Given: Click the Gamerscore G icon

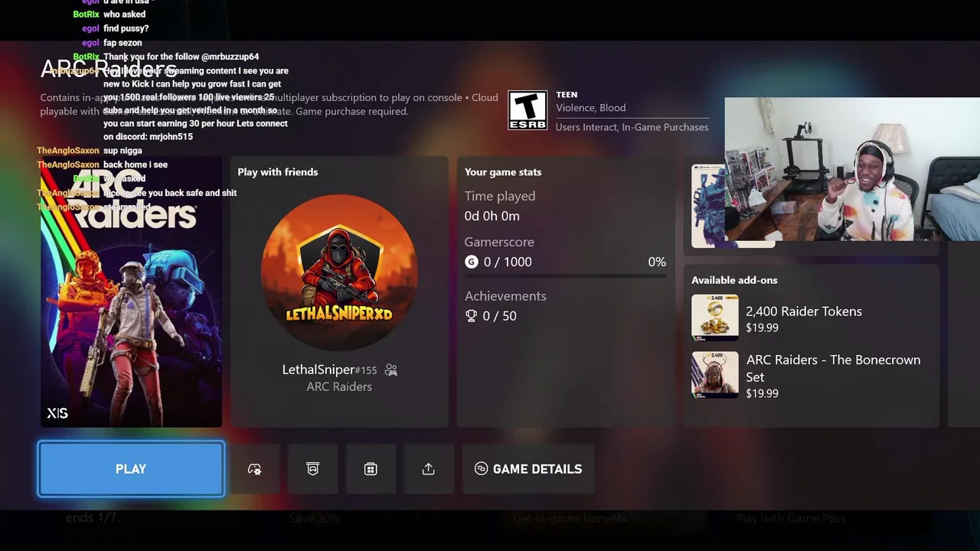Looking at the screenshot, I should click(471, 262).
